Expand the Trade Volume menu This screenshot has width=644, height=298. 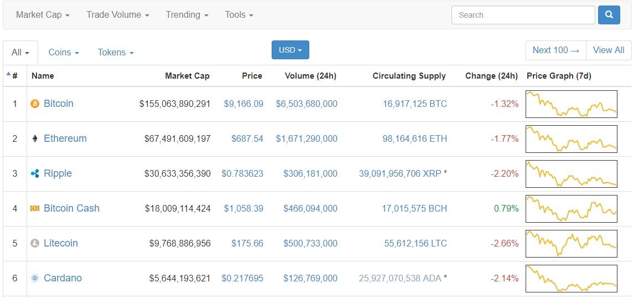tap(118, 15)
